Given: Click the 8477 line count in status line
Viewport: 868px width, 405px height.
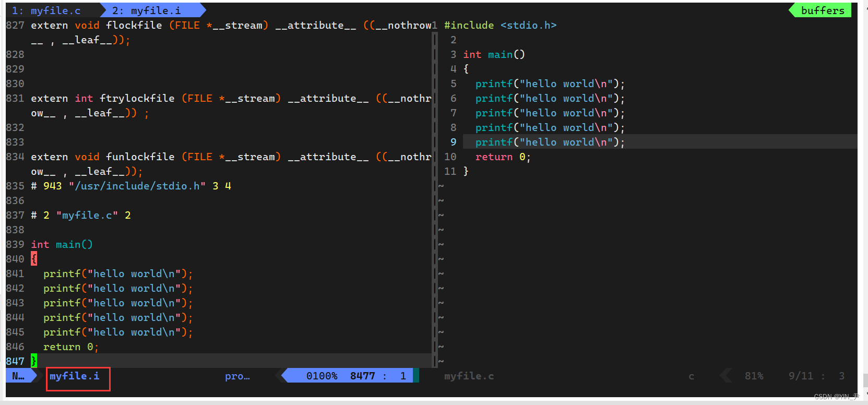Looking at the screenshot, I should [x=363, y=376].
